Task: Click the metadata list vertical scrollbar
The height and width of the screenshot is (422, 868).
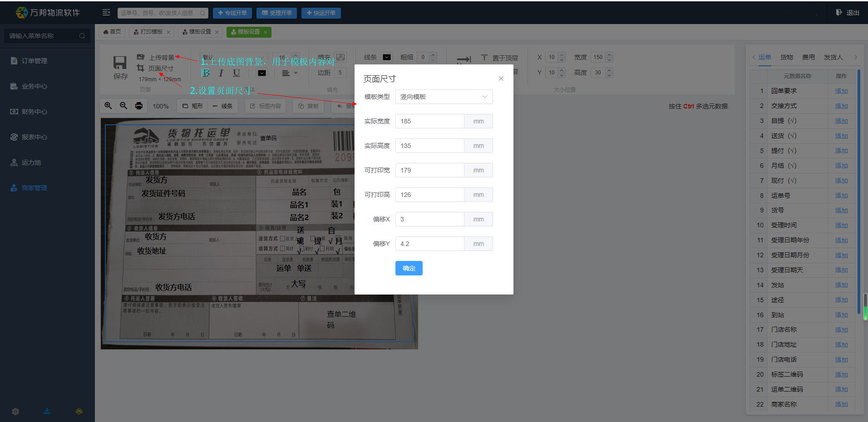Action: [x=858, y=191]
